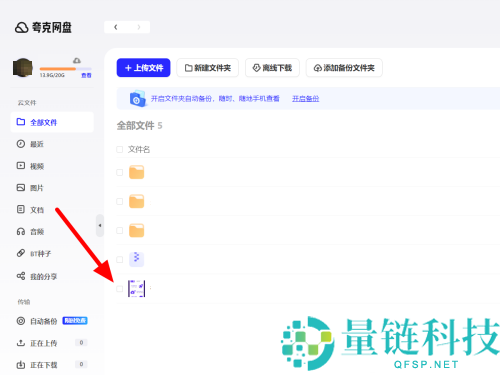Click the 正在下载 count badge 0
Viewport: 500px width, 375px height.
coord(81,364)
